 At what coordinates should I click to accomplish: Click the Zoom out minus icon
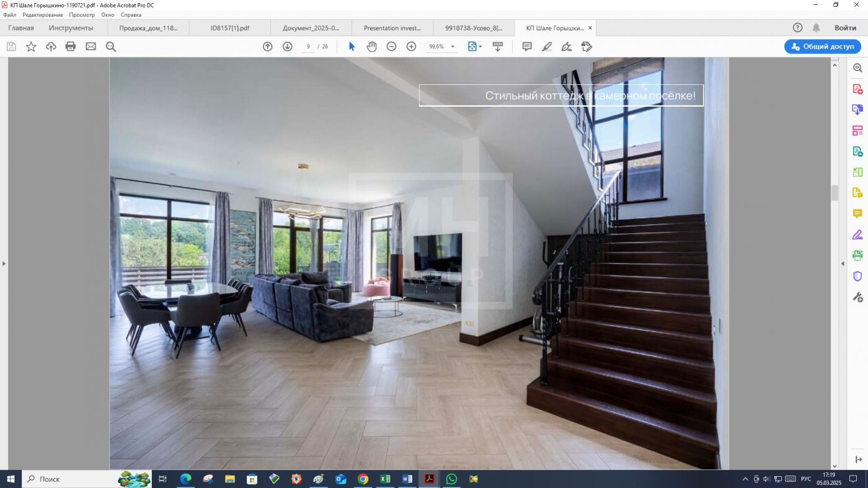coord(391,47)
